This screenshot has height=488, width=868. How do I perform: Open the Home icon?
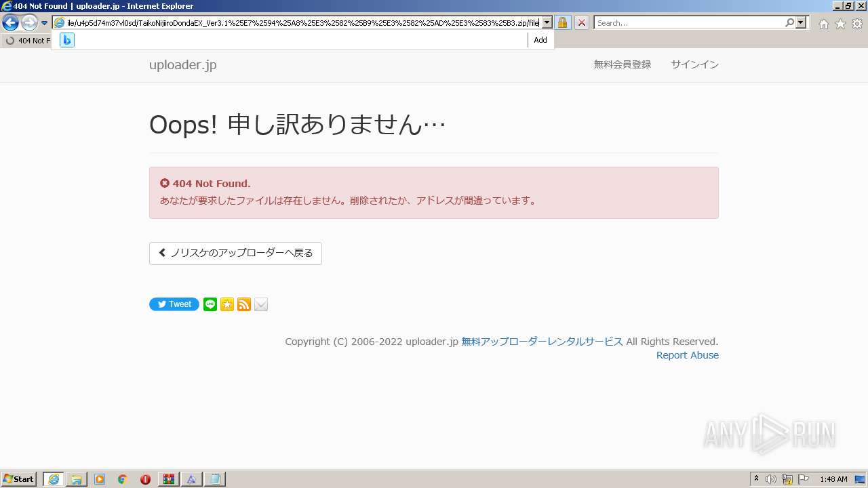click(x=823, y=24)
